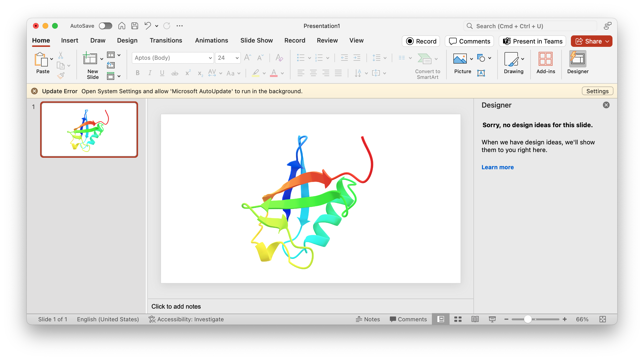This screenshot has height=360, width=644.
Task: Click Settings in update error bar
Action: point(597,91)
